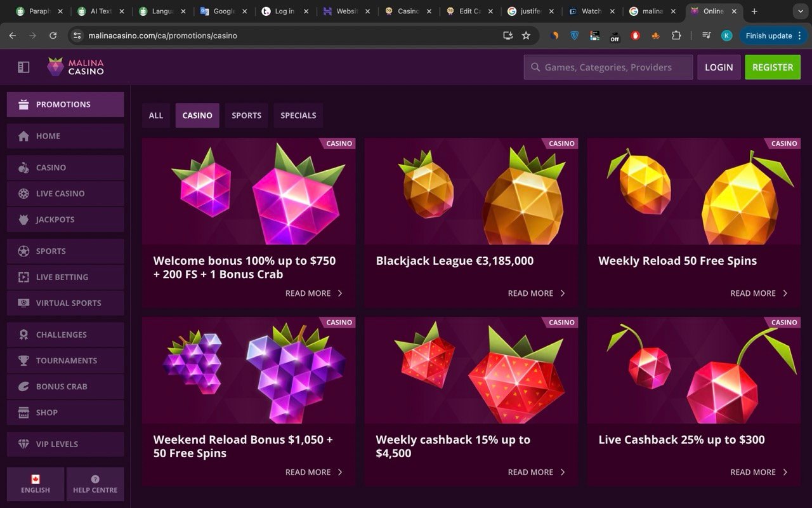Collapse sidebar with the panel toggle icon

(x=23, y=67)
